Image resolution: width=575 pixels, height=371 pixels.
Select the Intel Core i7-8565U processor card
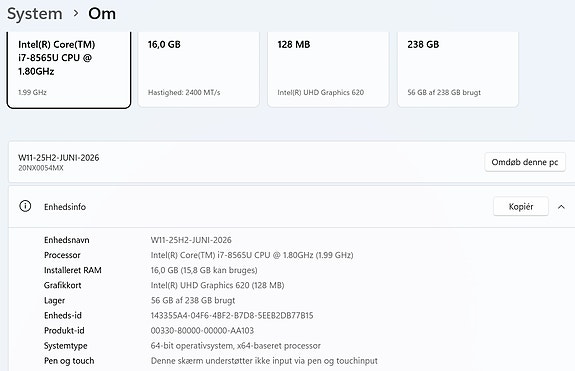(x=69, y=70)
